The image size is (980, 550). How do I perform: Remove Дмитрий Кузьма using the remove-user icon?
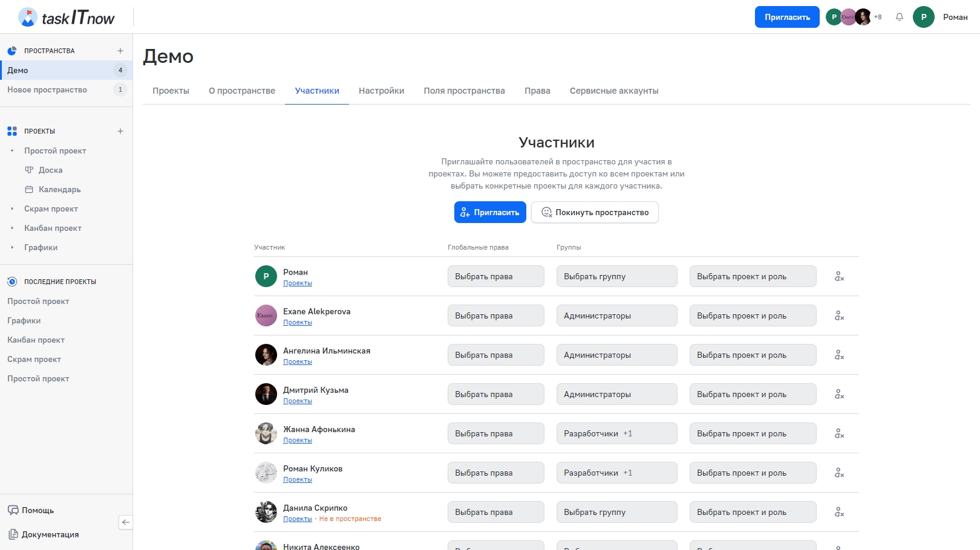pyautogui.click(x=839, y=394)
